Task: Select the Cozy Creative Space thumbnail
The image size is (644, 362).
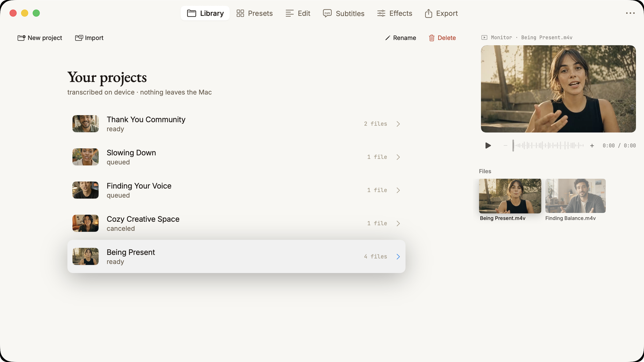Action: (85, 223)
